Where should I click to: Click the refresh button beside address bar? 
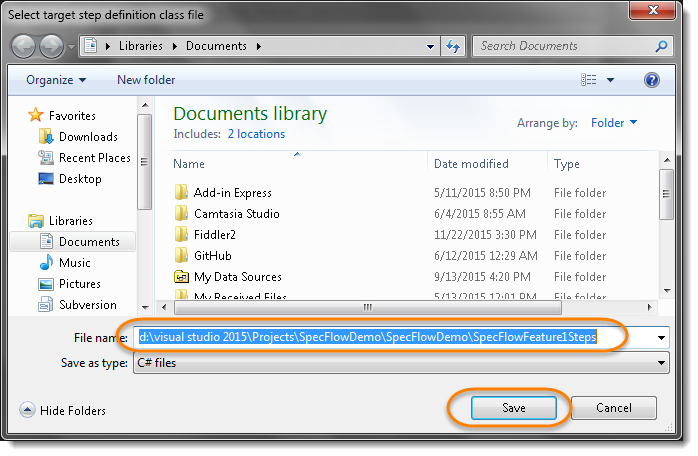pos(454,46)
